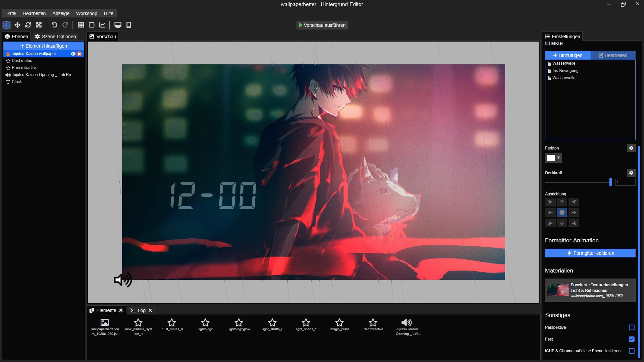Enable iCUE & Chroma layer limit checkbox
This screenshot has width=644, height=362.
click(632, 351)
